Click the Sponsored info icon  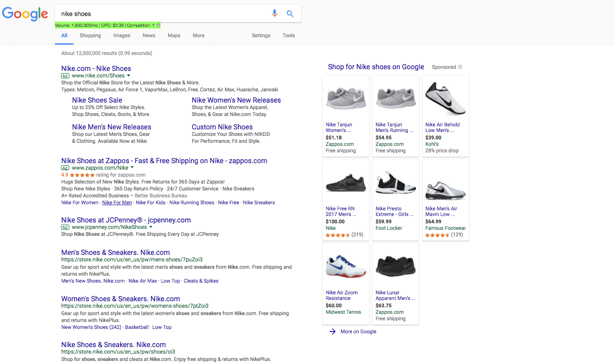coord(460,67)
